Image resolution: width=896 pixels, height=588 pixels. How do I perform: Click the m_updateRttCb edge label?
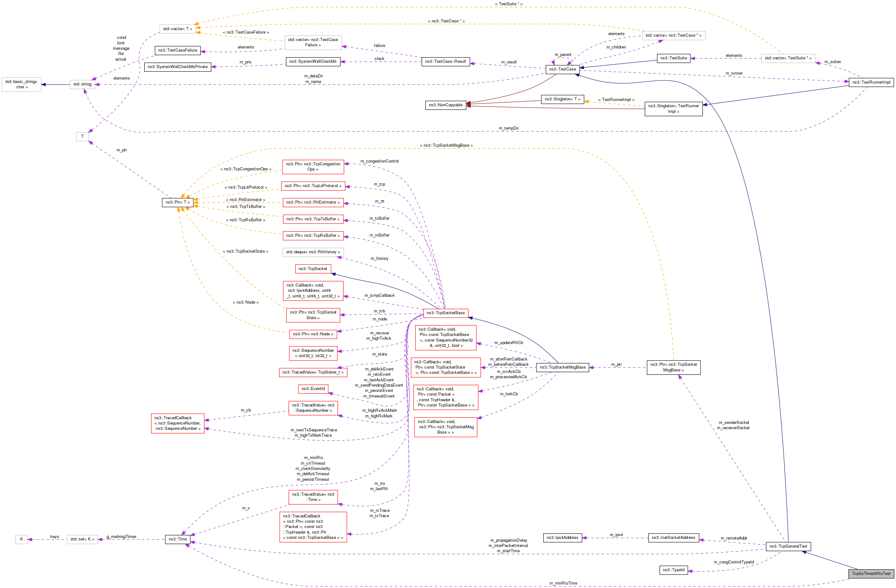click(x=509, y=342)
